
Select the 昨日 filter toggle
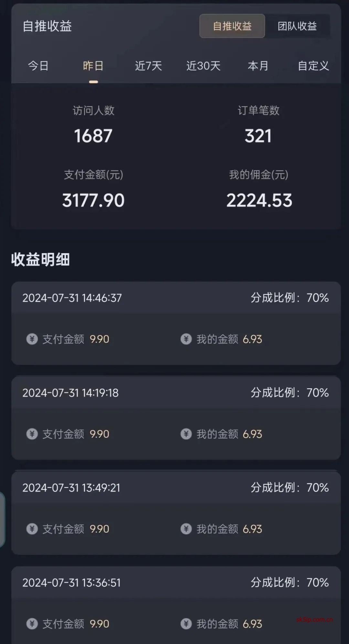click(92, 66)
